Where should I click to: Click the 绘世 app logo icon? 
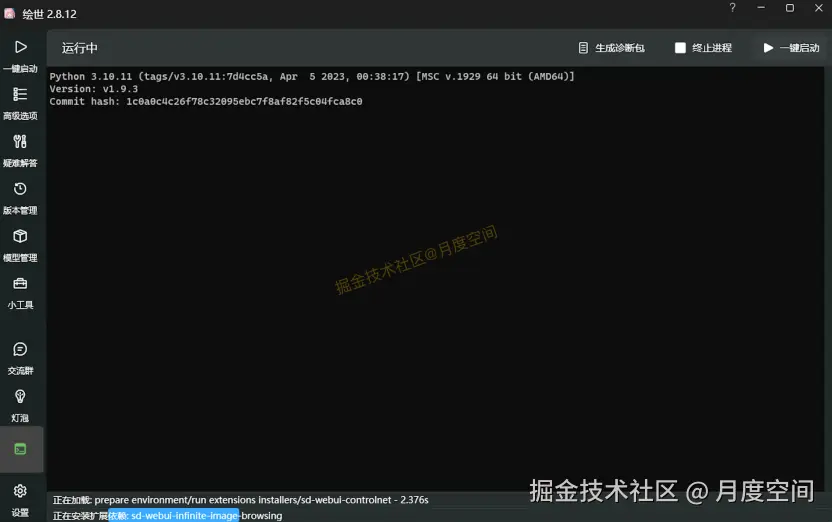pos(10,13)
